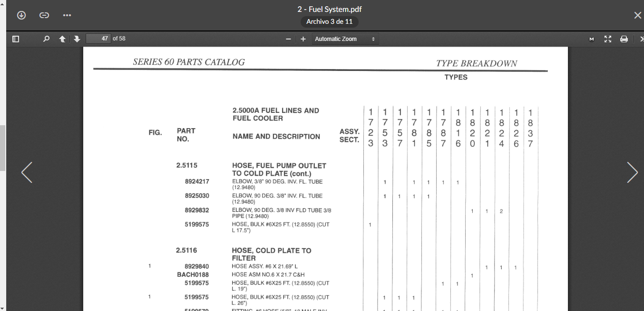
Task: Click the page number field showing 47
Action: point(98,39)
